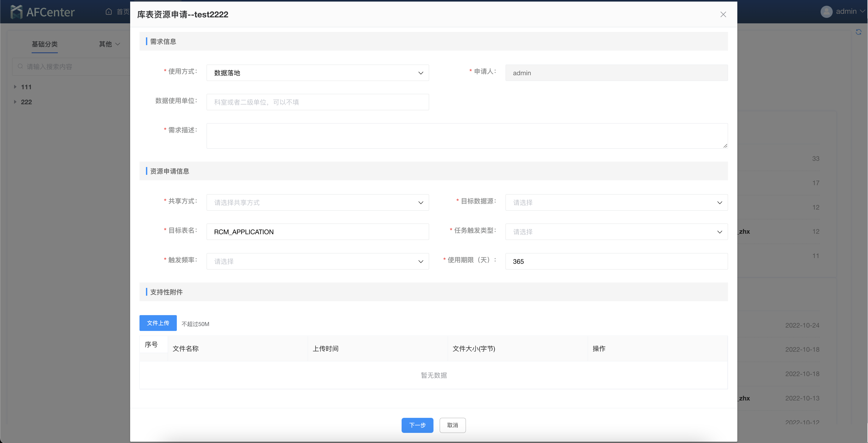This screenshot has height=443, width=868.
Task: Focus the 数据使用单位 input field
Action: (x=317, y=102)
